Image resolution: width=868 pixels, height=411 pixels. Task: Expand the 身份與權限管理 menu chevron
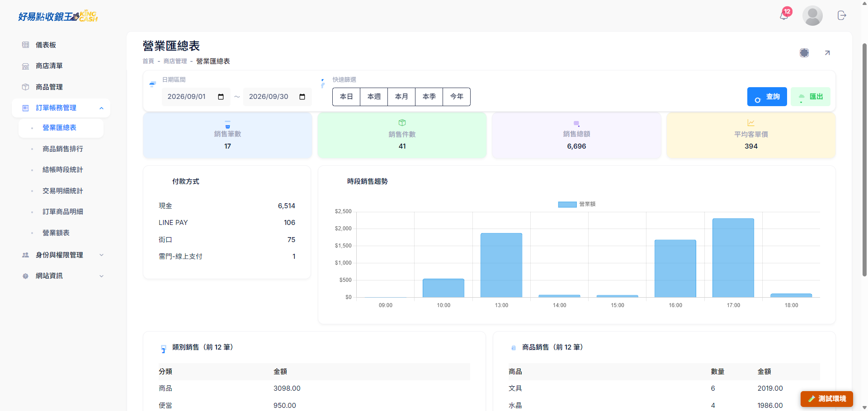101,255
